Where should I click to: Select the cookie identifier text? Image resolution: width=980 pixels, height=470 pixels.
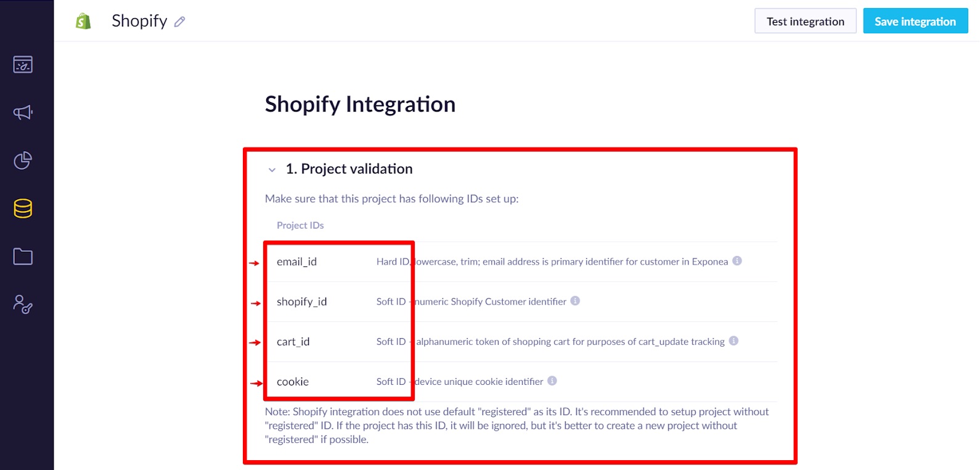click(x=293, y=382)
